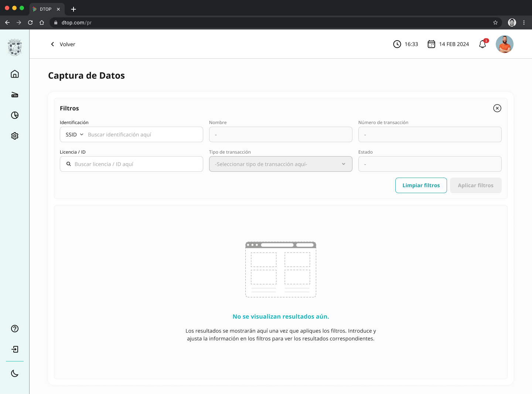Screen dimensions: 532x394
Task: Click the help question mark icon
Action: pos(15,329)
